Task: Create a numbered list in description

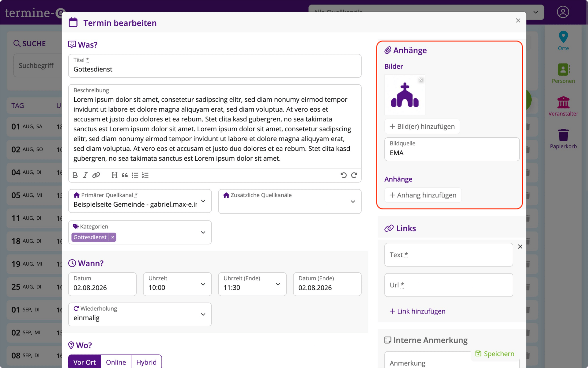Action: click(x=145, y=175)
